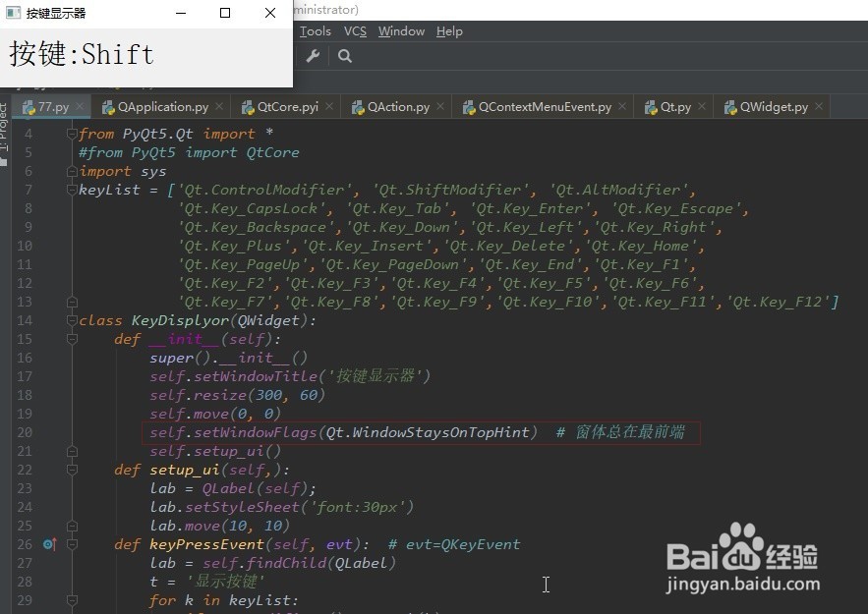Screen dimensions: 868x614
Task: Click the fold end marker at line 25
Action: point(72,526)
